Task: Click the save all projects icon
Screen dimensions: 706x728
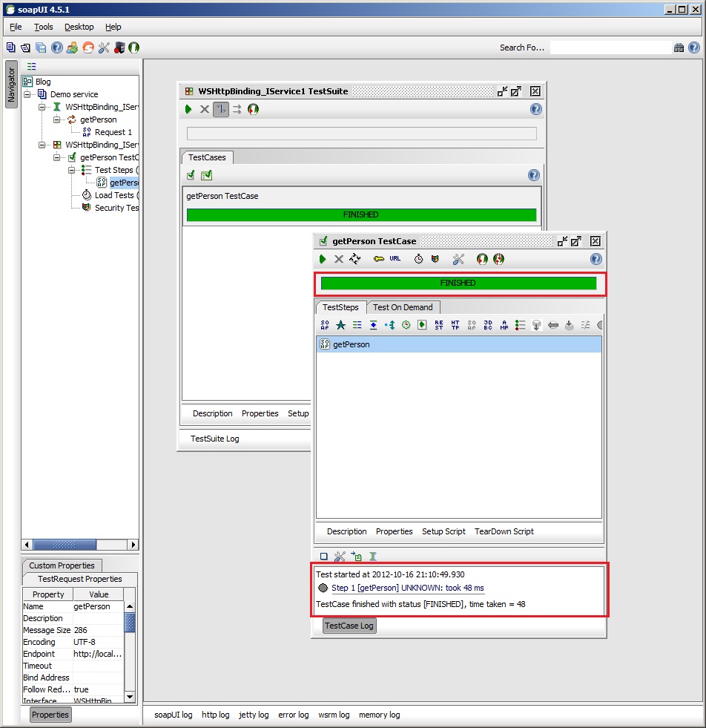Action: click(x=41, y=47)
